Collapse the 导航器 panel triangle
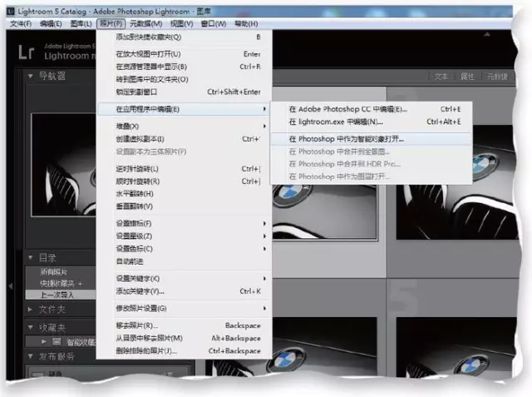The image size is (532, 397). coord(32,77)
